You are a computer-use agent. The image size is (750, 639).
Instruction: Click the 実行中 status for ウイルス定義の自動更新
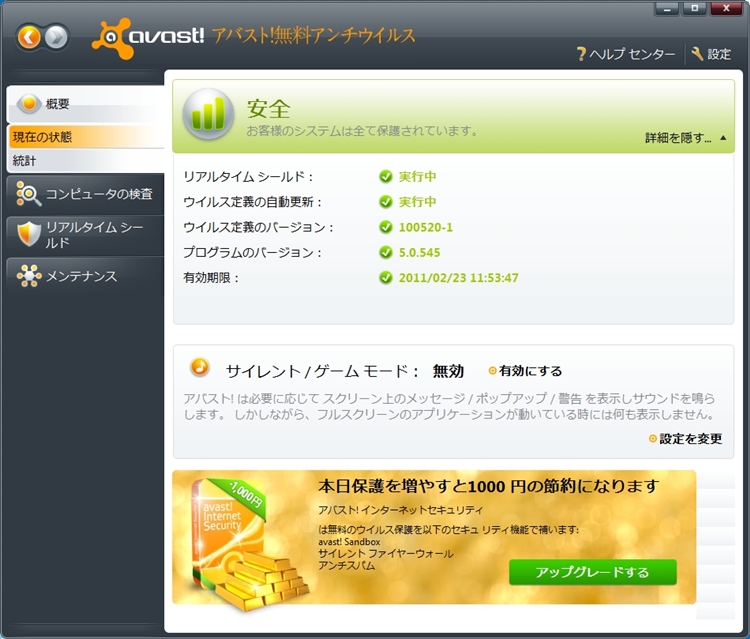pyautogui.click(x=417, y=202)
